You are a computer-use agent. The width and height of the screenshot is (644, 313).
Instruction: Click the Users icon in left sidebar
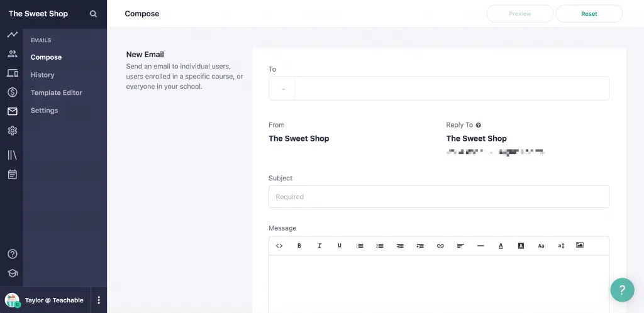click(x=12, y=54)
